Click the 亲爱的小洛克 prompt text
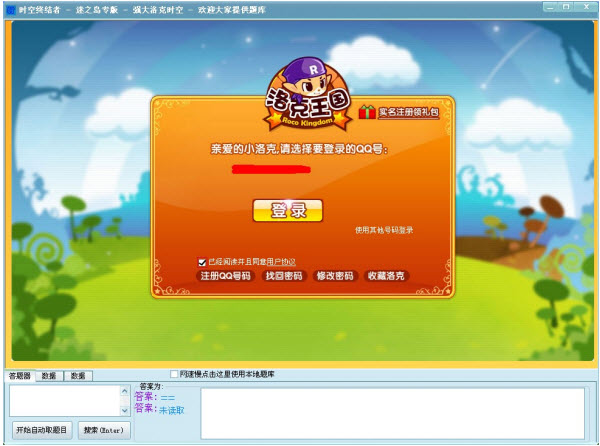600x446 pixels. pyautogui.click(x=299, y=149)
